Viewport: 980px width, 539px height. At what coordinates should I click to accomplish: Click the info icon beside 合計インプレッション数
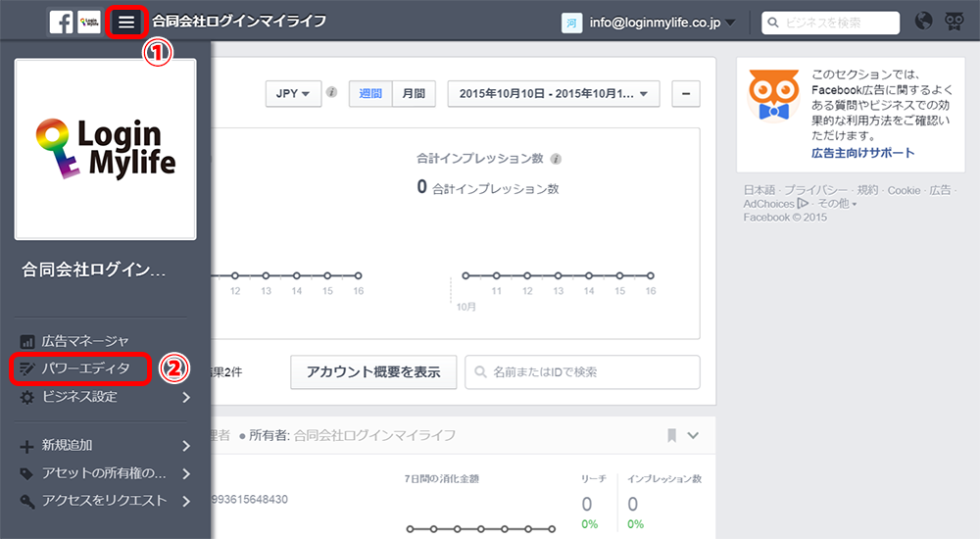(x=556, y=159)
